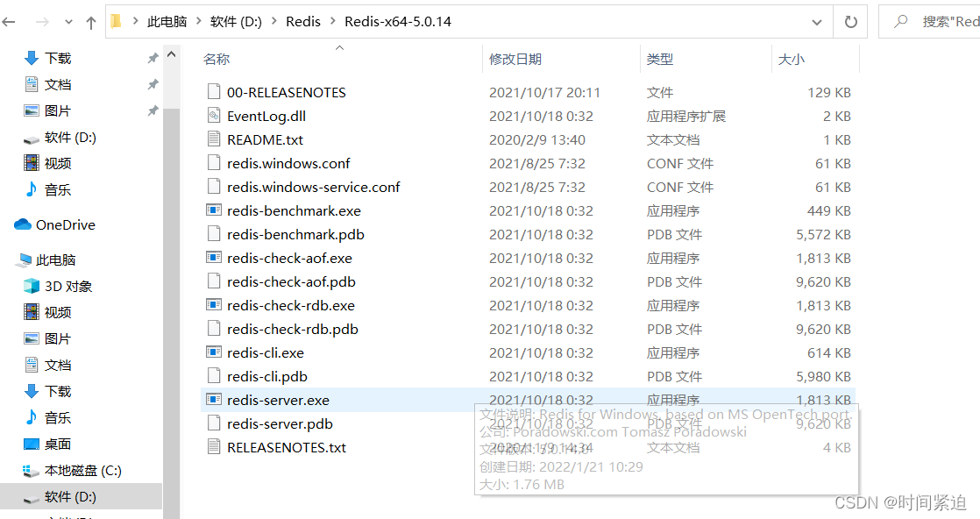Sort by 大小 column header
The width and height of the screenshot is (980, 519).
coord(792,59)
